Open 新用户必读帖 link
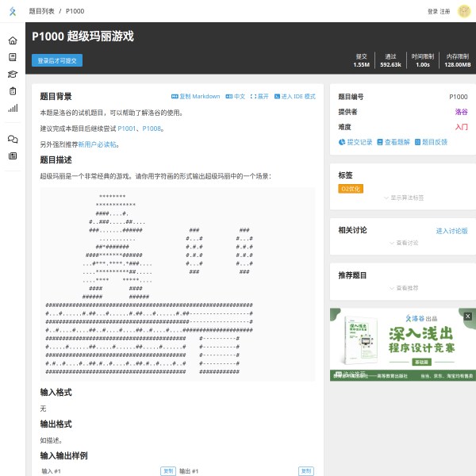Viewport: 476px width, 476px height. [97, 144]
